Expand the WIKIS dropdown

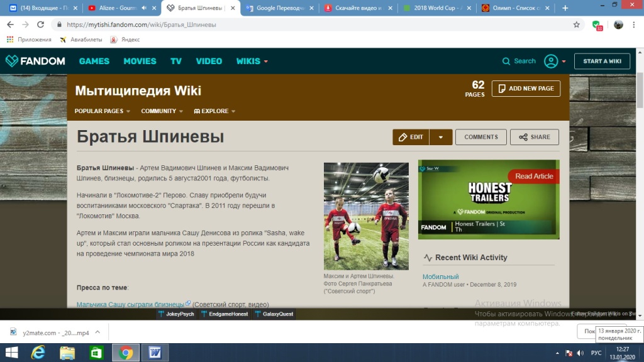click(252, 61)
